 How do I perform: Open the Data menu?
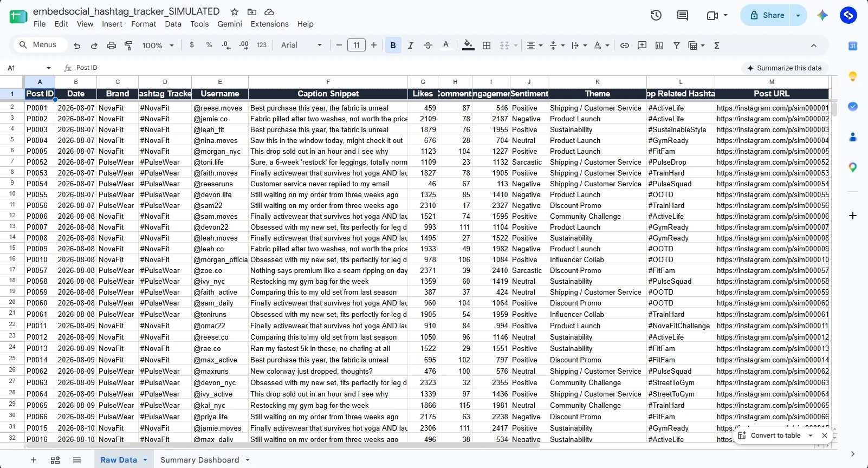[x=173, y=24]
